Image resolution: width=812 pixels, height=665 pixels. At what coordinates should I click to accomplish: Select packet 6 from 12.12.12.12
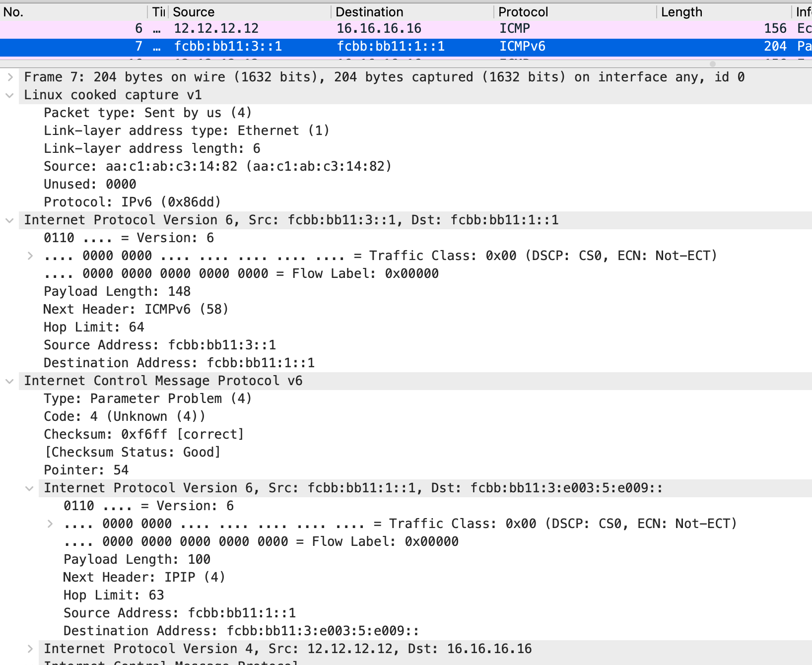click(x=406, y=28)
